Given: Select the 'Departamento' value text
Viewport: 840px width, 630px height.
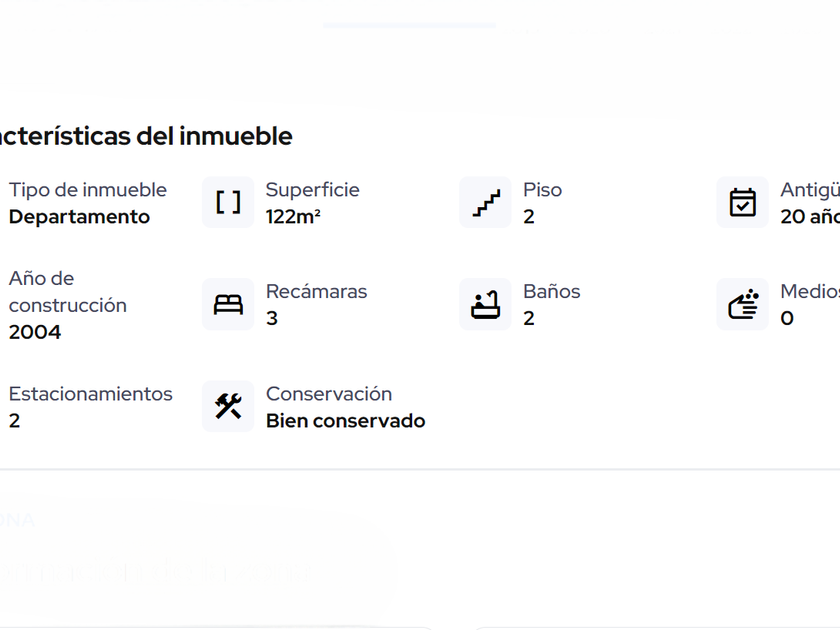Looking at the screenshot, I should pyautogui.click(x=79, y=217).
